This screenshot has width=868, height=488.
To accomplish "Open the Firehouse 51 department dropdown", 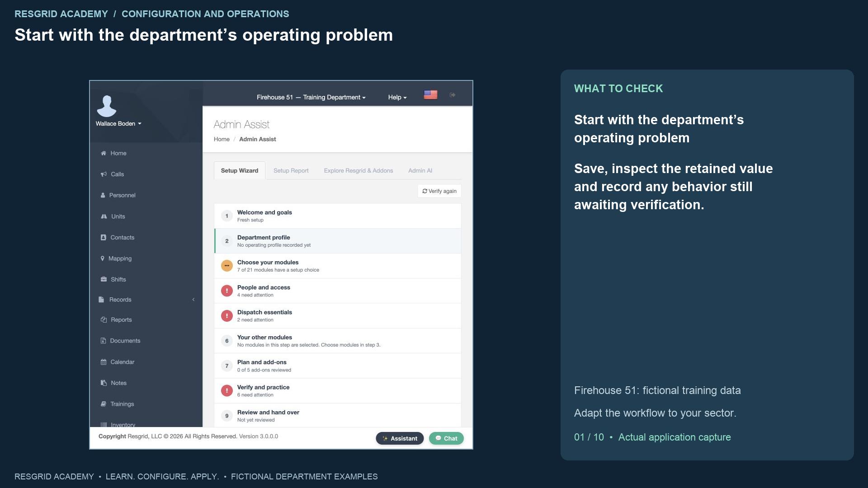I will point(311,97).
